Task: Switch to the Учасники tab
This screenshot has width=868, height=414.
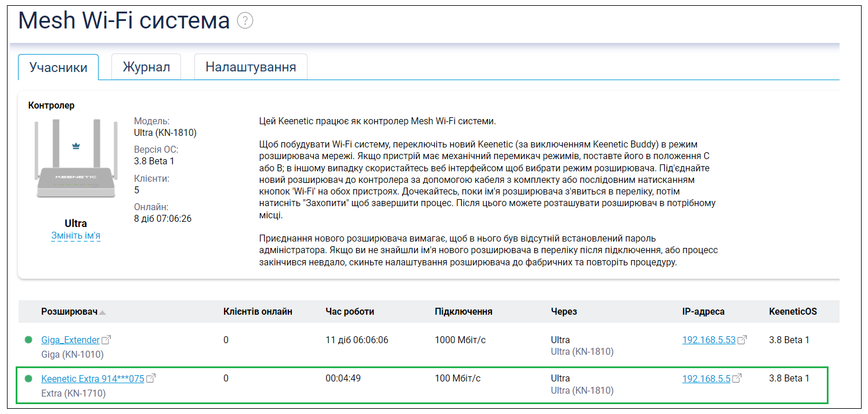Action: (x=58, y=67)
